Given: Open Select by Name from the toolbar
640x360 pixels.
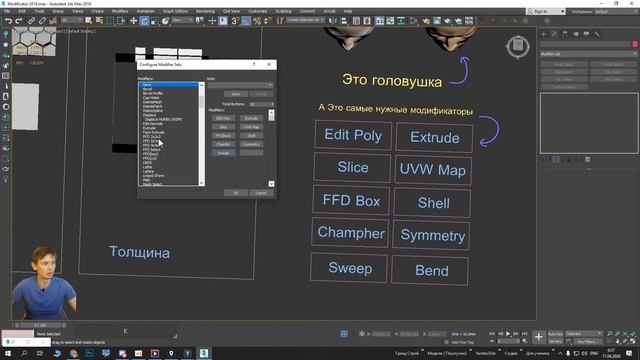Looking at the screenshot, I should pyautogui.click(x=99, y=21).
